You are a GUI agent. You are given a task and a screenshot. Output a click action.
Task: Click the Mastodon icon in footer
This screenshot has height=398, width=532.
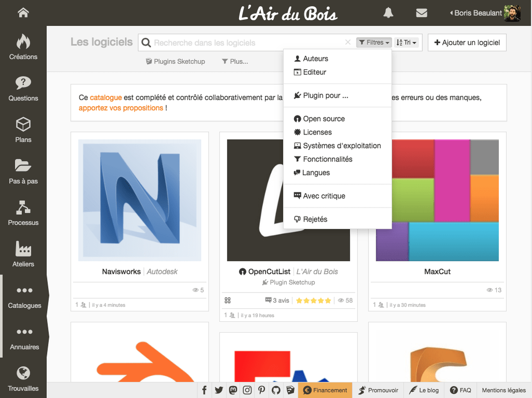(233, 390)
